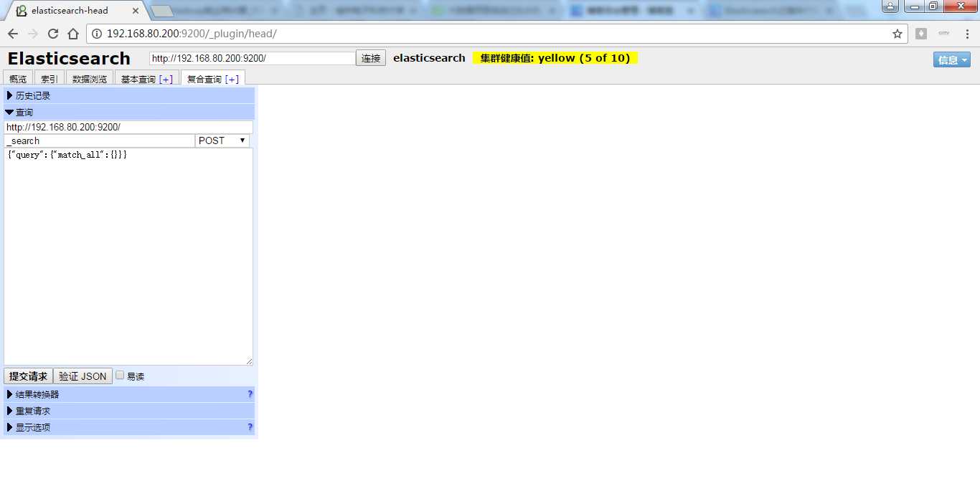980x501 pixels.
Task: Click the 验证 JSON button
Action: (x=83, y=376)
